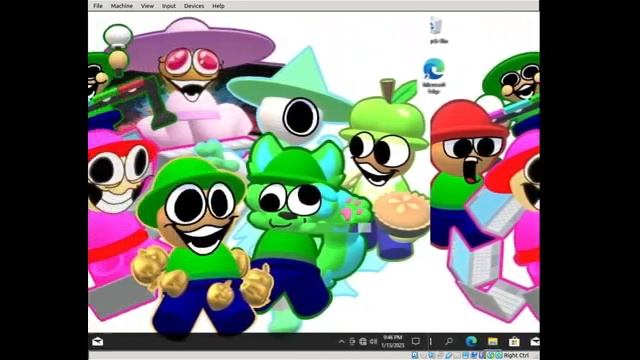Open the Machine menu

coord(122,6)
